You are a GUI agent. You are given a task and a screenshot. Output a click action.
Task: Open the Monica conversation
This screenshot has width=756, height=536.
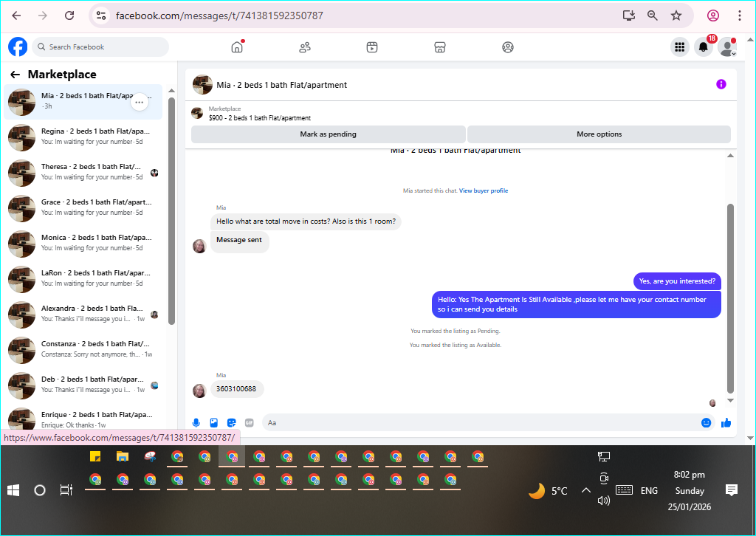coord(83,244)
